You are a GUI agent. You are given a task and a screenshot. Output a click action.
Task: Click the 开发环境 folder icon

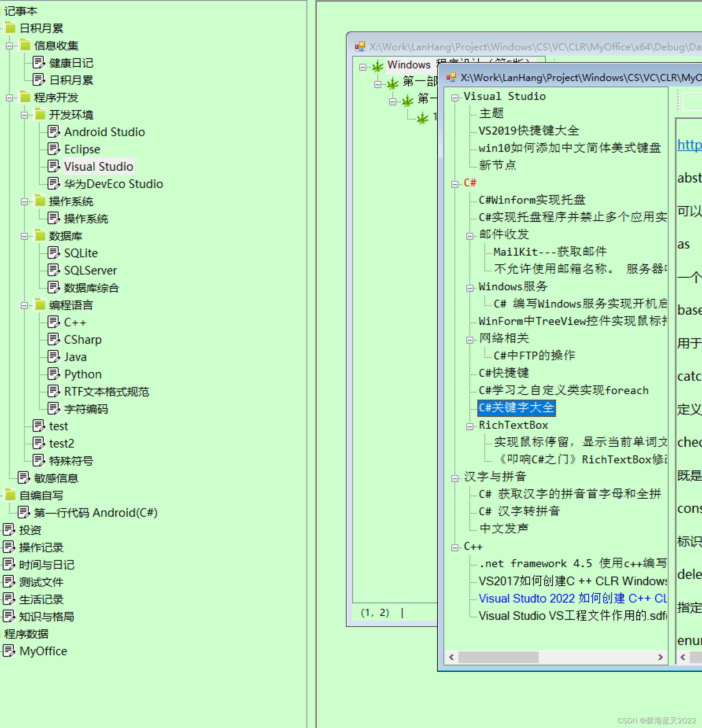(40, 114)
